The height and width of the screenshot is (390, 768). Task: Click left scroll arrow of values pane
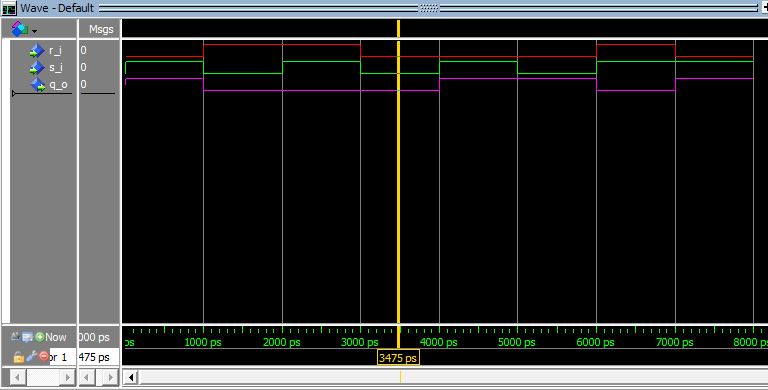[87, 378]
